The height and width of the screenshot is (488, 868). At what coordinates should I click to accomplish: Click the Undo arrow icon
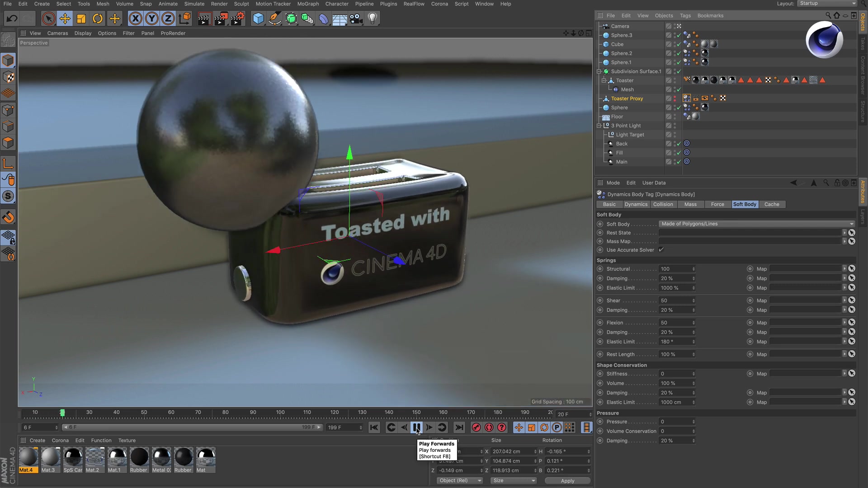click(12, 19)
